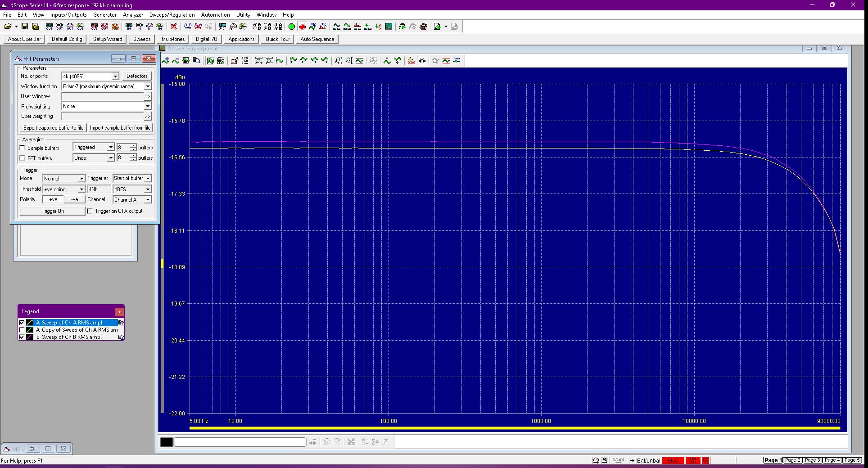Select positive +ve trigger polarity
The height and width of the screenshot is (468, 868).
53,199
